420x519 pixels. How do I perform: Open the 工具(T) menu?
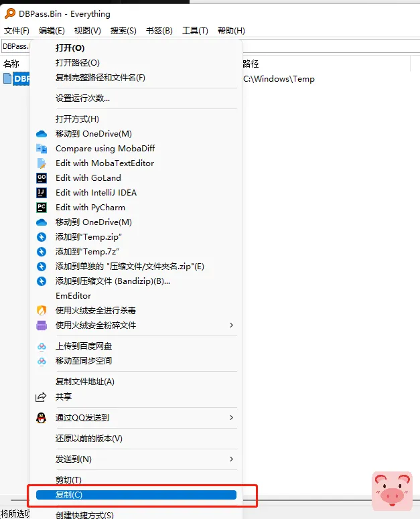(x=195, y=31)
